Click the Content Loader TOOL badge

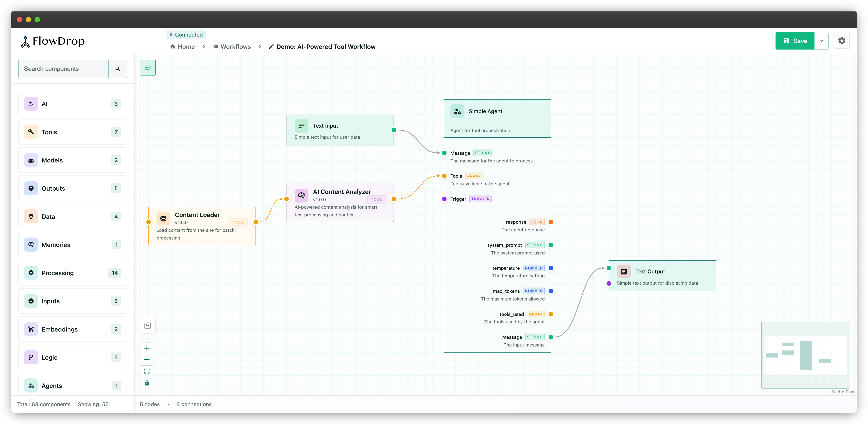point(238,222)
